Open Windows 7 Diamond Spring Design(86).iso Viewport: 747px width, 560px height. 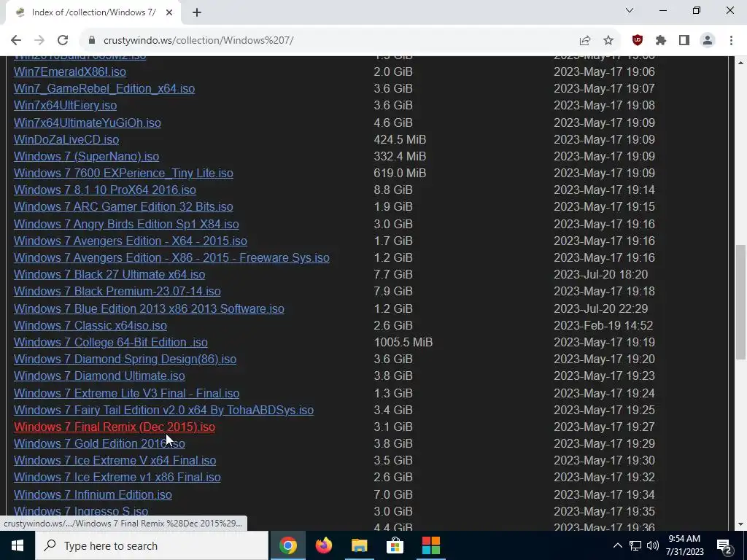(125, 359)
